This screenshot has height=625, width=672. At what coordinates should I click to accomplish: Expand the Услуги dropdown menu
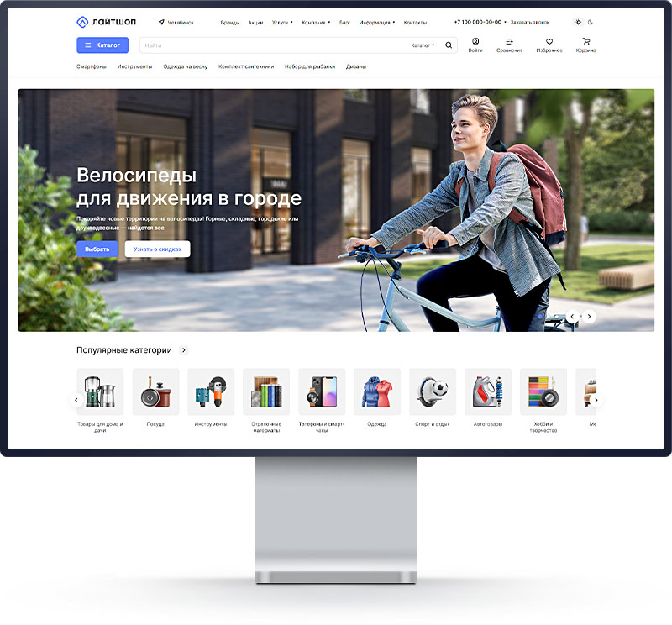[282, 23]
